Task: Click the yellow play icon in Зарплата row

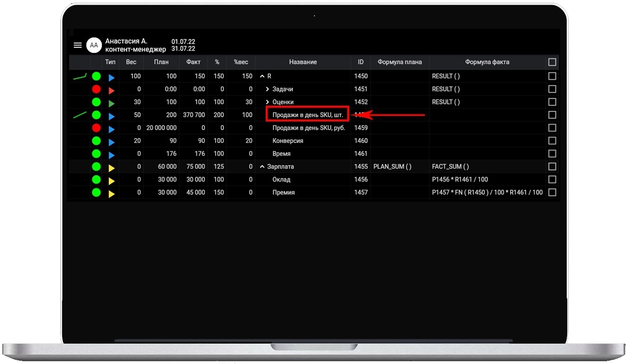Action: 111,167
